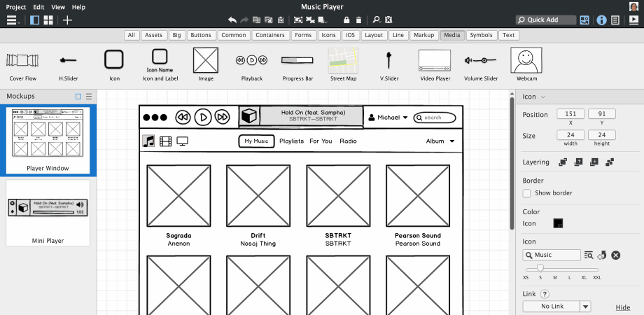Select the Markup category tab
Viewport: 644px width, 315px height.
(424, 35)
